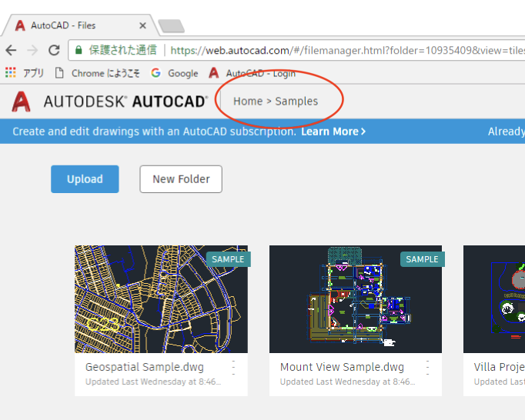Open the Villa Project thumbnail
The height and width of the screenshot is (420, 525).
click(x=494, y=299)
